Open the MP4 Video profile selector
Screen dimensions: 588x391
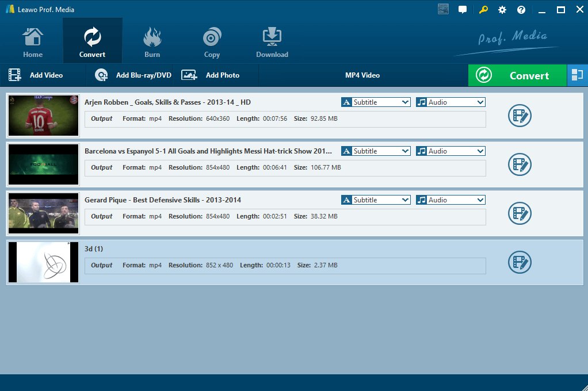point(362,75)
